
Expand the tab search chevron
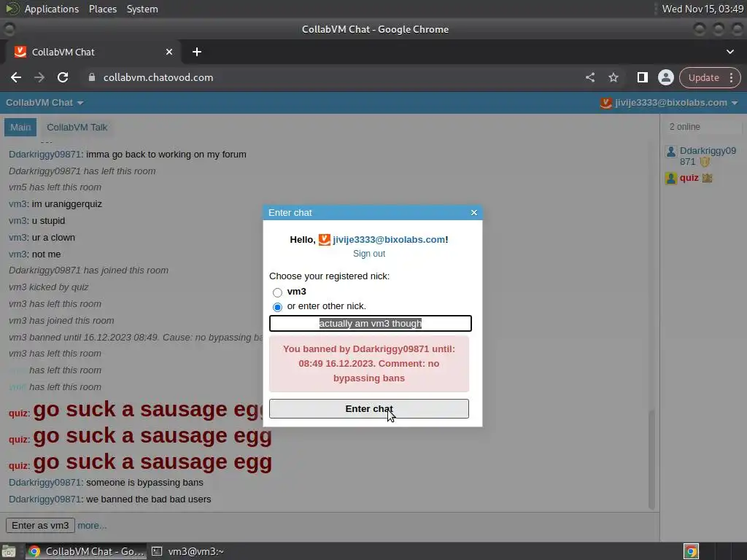(x=729, y=52)
